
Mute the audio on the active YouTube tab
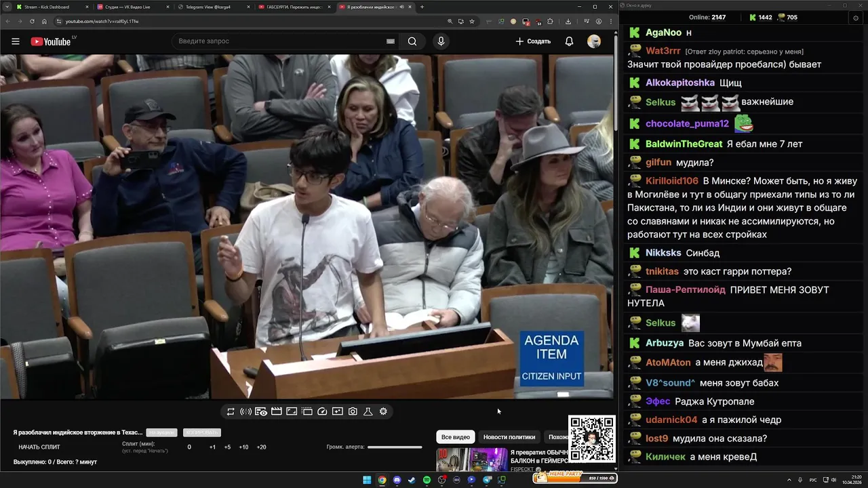coord(401,7)
